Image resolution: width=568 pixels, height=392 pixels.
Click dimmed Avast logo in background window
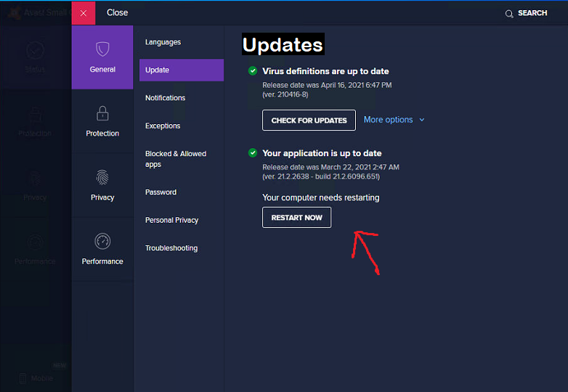(15, 13)
